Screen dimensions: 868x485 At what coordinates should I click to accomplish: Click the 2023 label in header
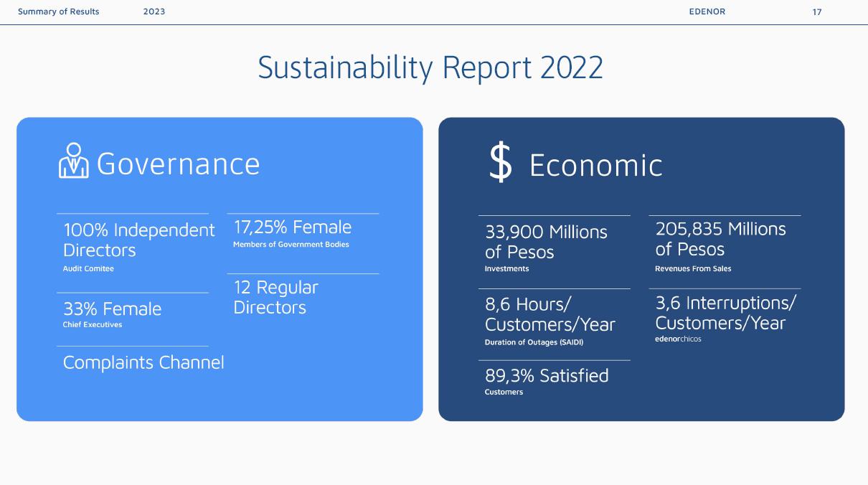[x=154, y=11]
